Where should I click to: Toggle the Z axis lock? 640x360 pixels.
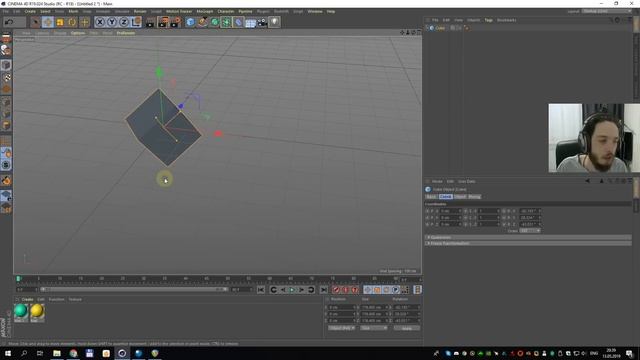[124, 22]
